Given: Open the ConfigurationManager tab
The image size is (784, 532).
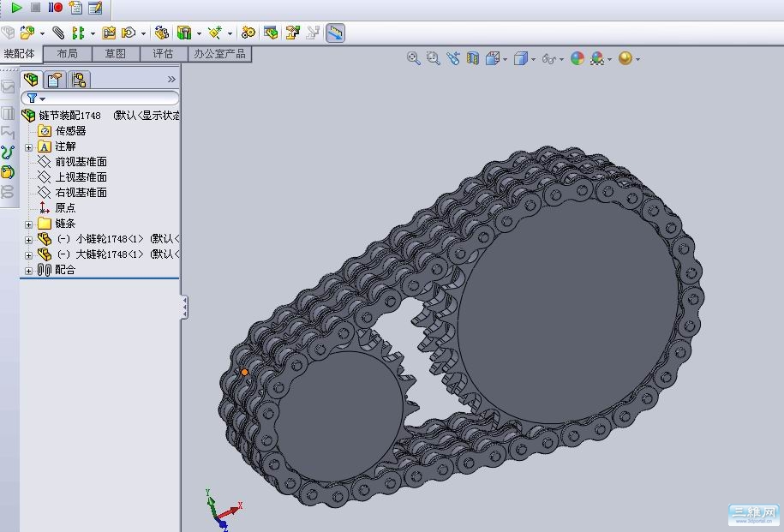Looking at the screenshot, I should 79,80.
